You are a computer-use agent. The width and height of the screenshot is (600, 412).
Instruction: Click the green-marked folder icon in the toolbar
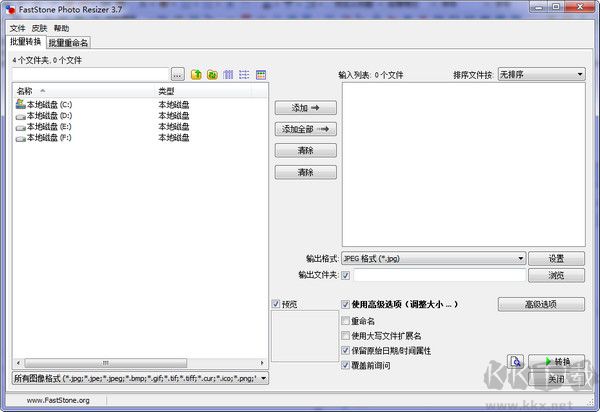click(x=212, y=75)
